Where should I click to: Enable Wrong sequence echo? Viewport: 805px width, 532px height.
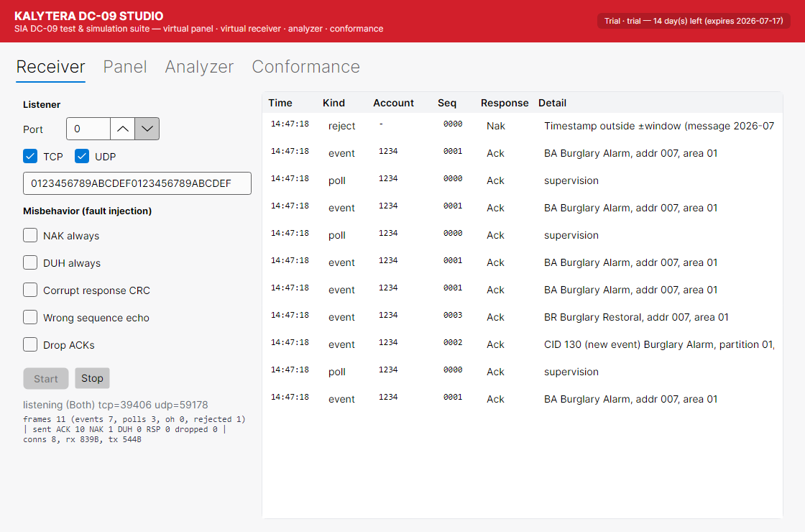tap(30, 317)
